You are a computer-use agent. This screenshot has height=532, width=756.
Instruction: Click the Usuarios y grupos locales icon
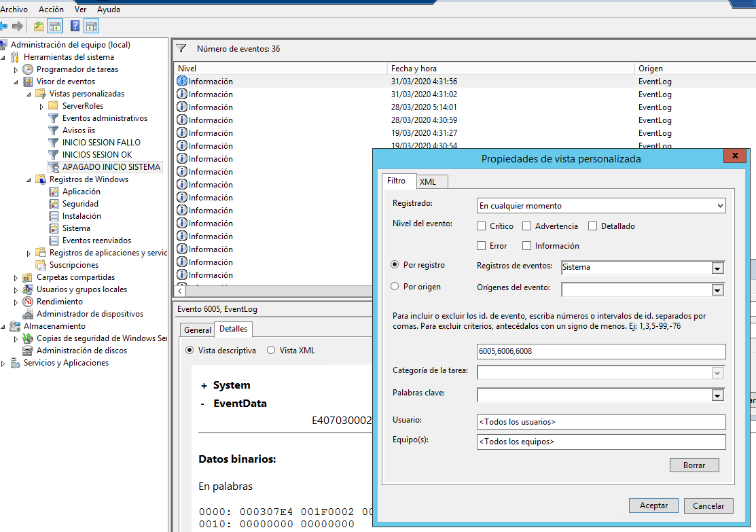pyautogui.click(x=28, y=289)
